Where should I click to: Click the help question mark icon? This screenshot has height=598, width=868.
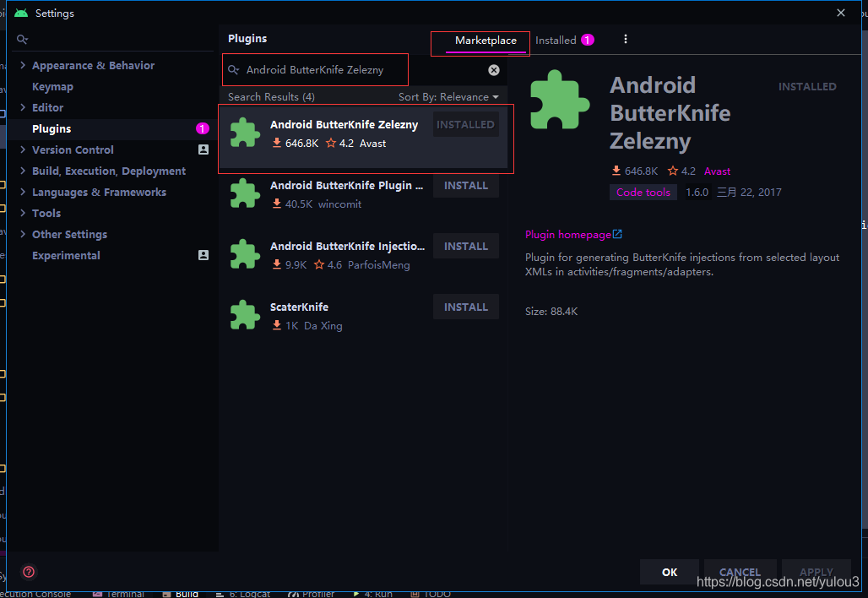tap(29, 572)
